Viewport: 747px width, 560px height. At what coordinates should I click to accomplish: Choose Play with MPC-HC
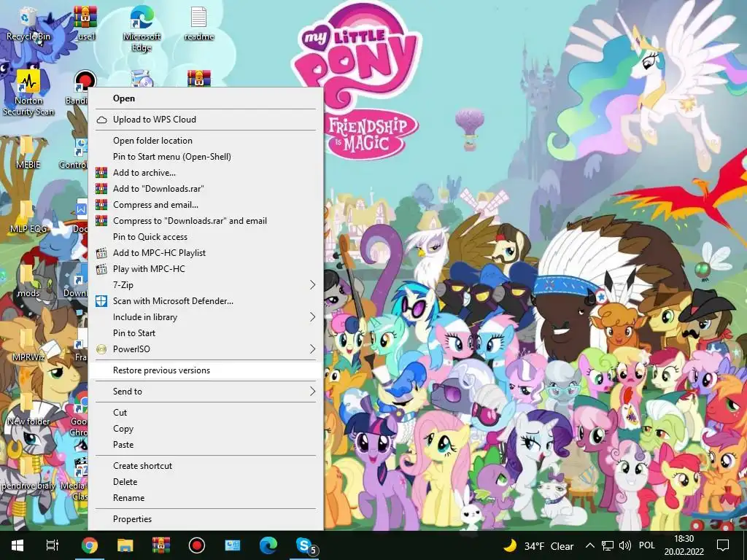(206, 269)
